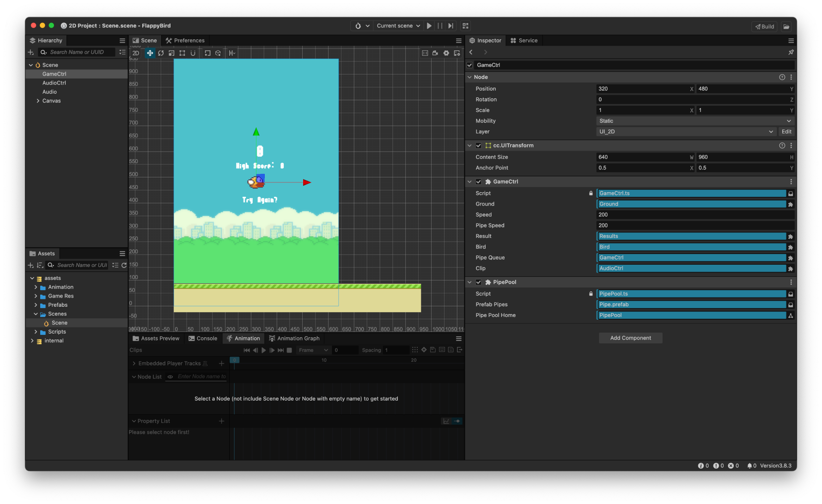This screenshot has height=504, width=822.
Task: Click the Build button
Action: click(764, 26)
